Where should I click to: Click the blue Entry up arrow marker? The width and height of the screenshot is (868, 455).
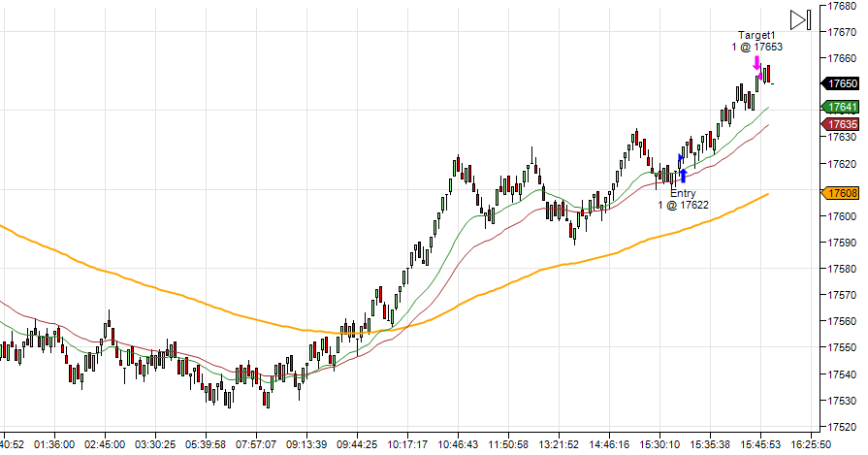(x=683, y=176)
